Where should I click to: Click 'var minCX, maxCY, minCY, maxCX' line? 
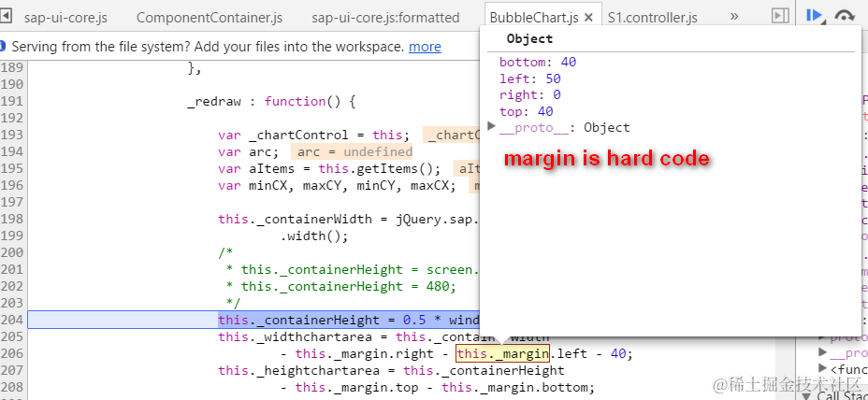click(337, 186)
